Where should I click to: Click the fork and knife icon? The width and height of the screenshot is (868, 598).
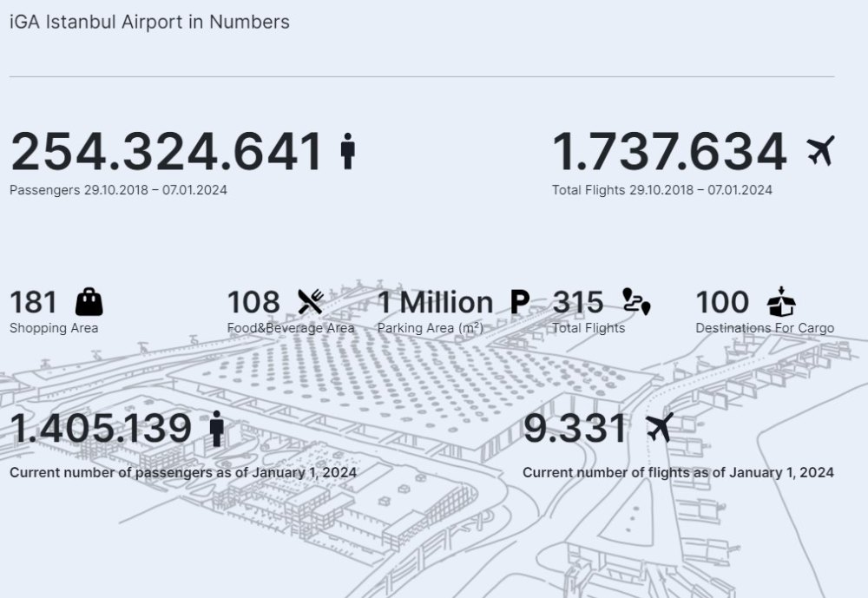[311, 302]
